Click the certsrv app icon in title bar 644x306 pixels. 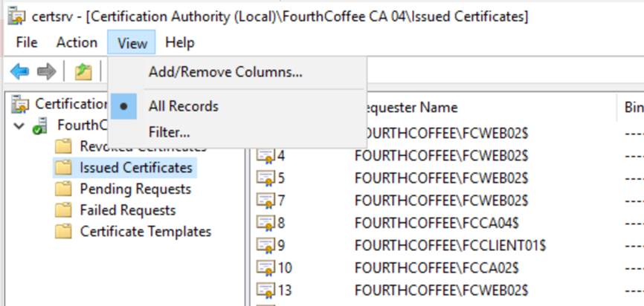click(15, 16)
